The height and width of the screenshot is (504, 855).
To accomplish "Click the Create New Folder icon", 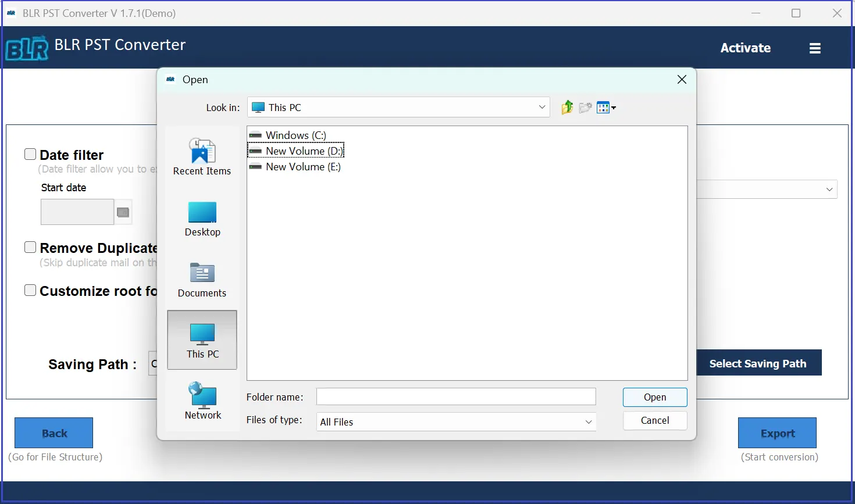I will tap(585, 108).
